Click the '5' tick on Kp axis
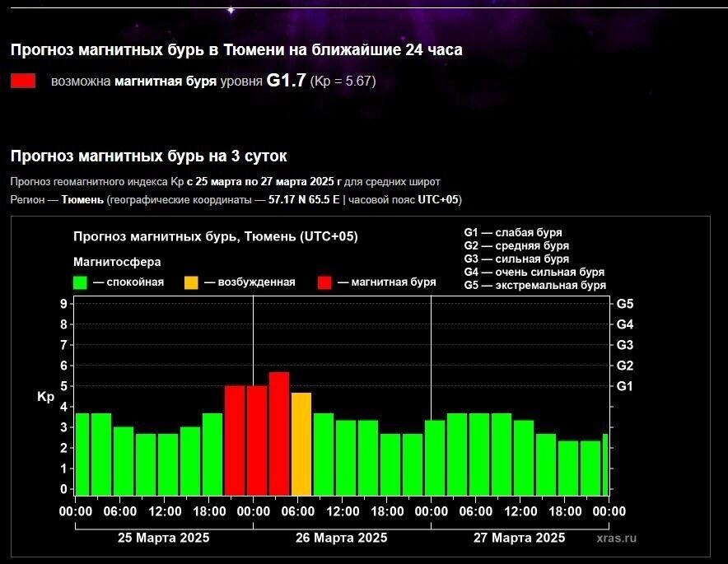The width and height of the screenshot is (728, 564). click(x=63, y=386)
